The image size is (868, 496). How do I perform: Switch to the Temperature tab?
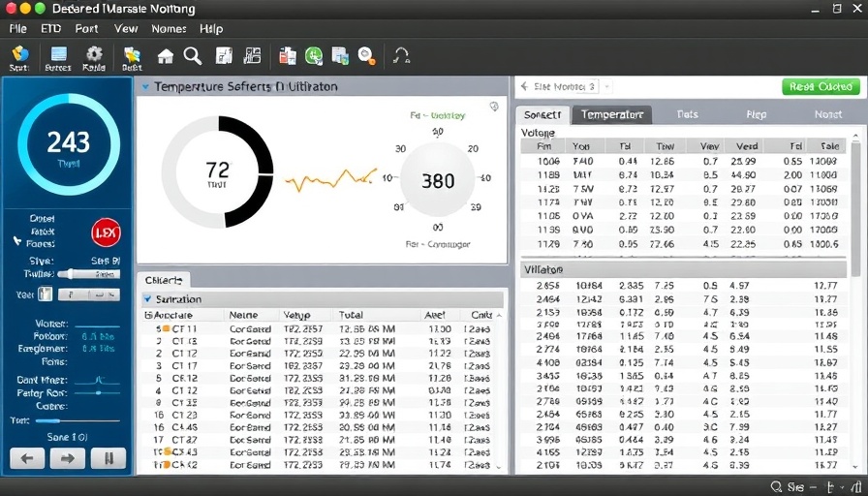(612, 114)
